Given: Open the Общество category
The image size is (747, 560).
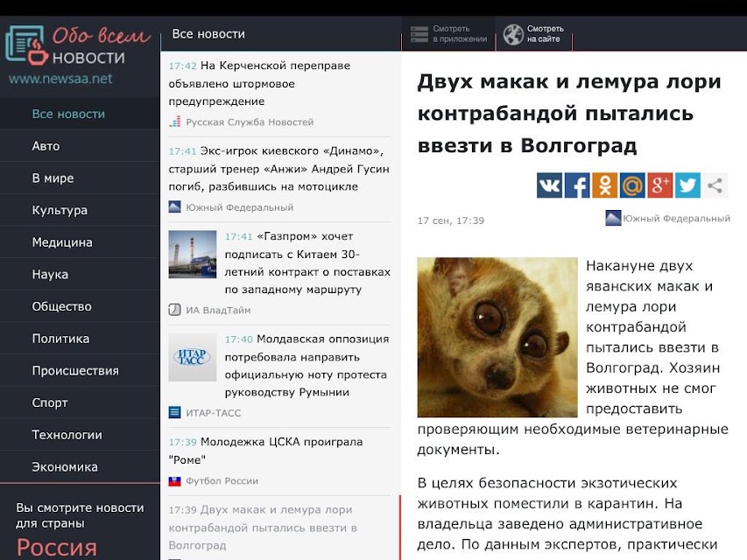Looking at the screenshot, I should (x=80, y=306).
